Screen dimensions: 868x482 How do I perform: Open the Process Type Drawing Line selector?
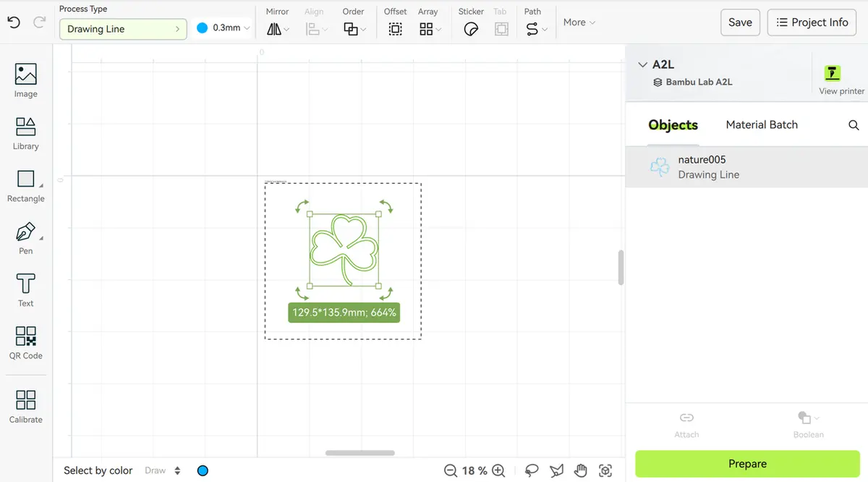[124, 29]
